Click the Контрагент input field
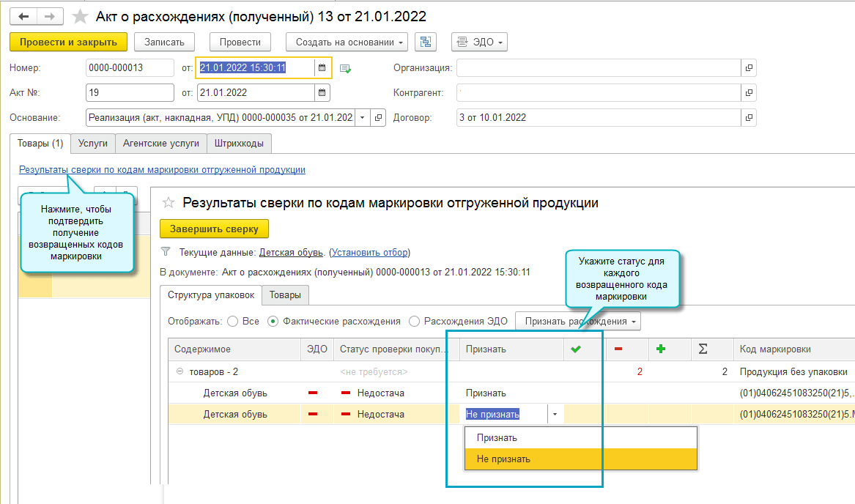This screenshot has width=855, height=504. (599, 93)
